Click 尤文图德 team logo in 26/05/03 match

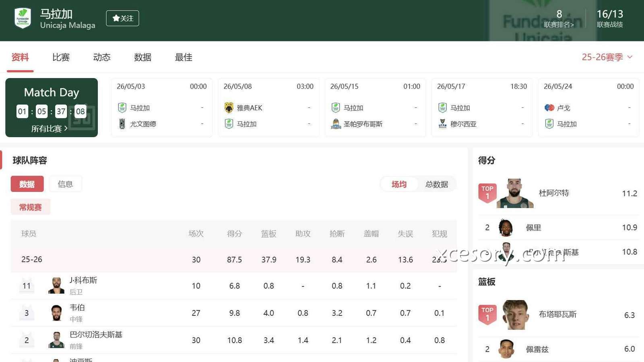122,124
